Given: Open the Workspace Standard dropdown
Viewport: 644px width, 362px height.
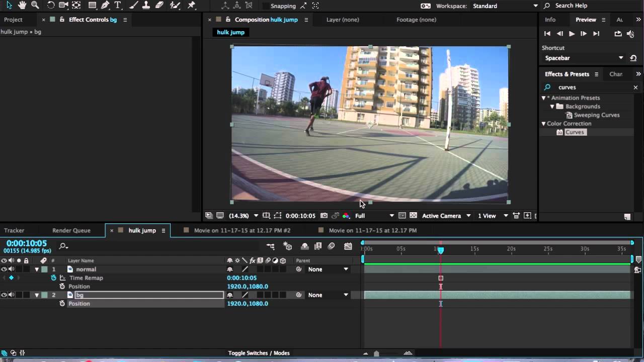Looking at the screenshot, I should [506, 6].
